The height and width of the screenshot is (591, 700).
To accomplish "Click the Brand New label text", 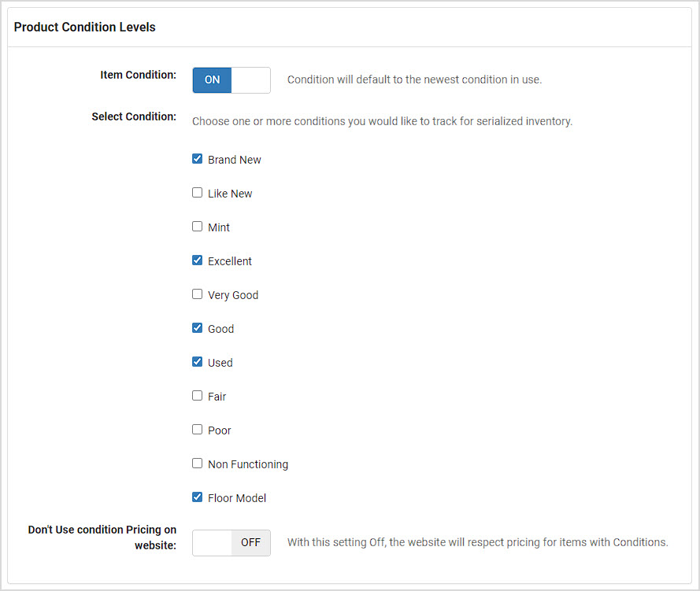I will (235, 160).
